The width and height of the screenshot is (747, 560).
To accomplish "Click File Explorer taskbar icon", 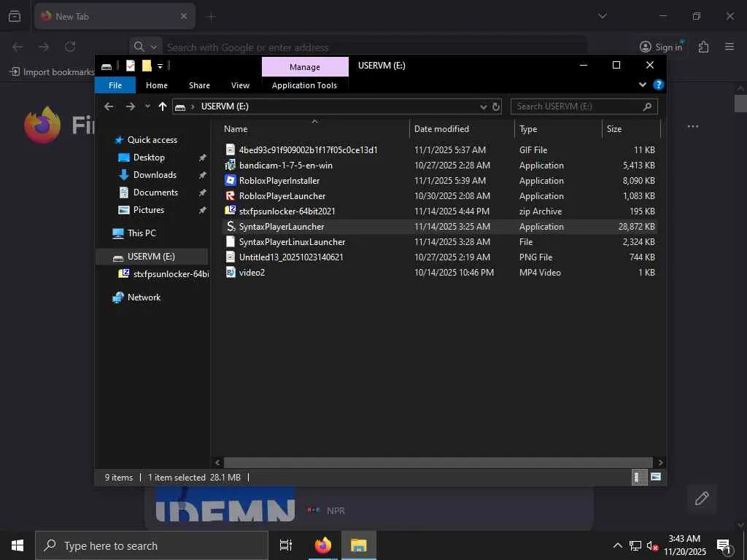I will coord(359,545).
